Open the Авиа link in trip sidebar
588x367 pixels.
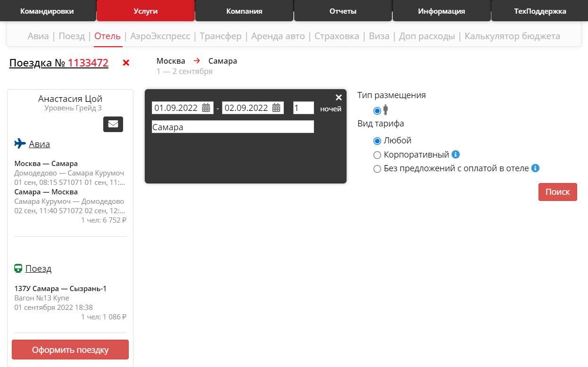(39, 144)
